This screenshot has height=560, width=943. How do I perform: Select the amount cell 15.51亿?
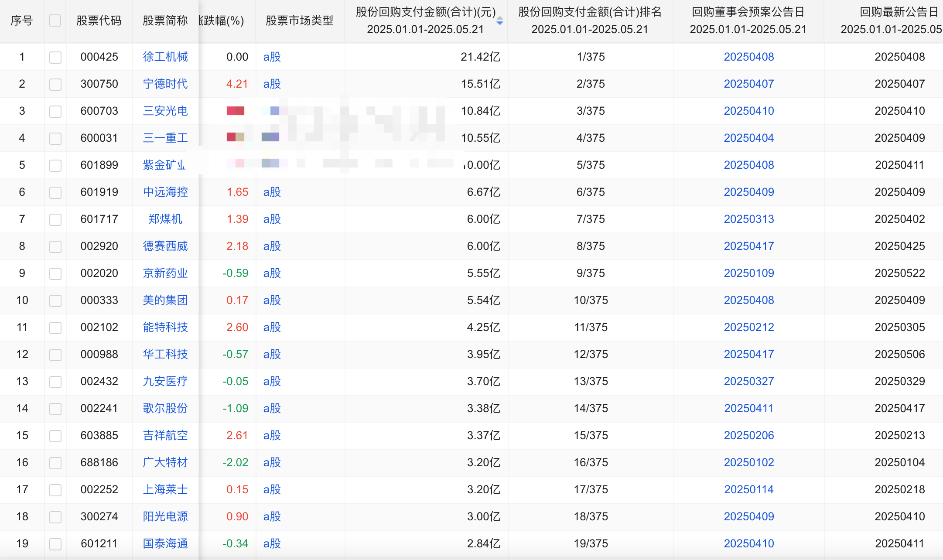(x=481, y=84)
